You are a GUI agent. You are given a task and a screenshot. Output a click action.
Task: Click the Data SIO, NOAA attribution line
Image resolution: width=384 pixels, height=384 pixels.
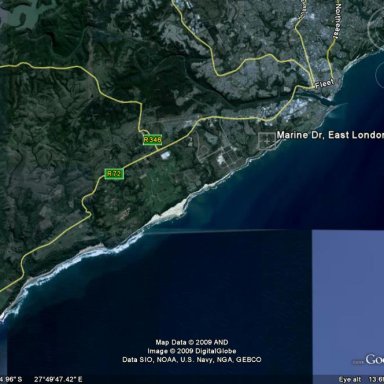coord(192,360)
